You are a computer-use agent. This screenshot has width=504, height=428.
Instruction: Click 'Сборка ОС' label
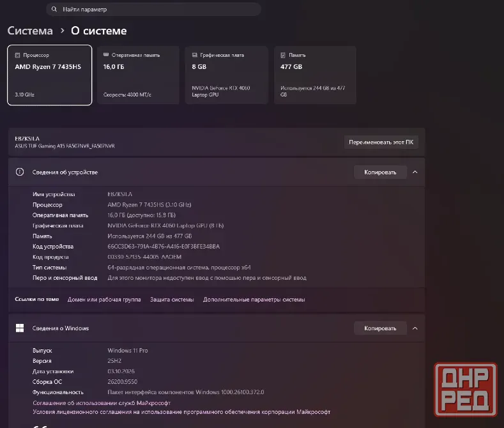tap(47, 382)
